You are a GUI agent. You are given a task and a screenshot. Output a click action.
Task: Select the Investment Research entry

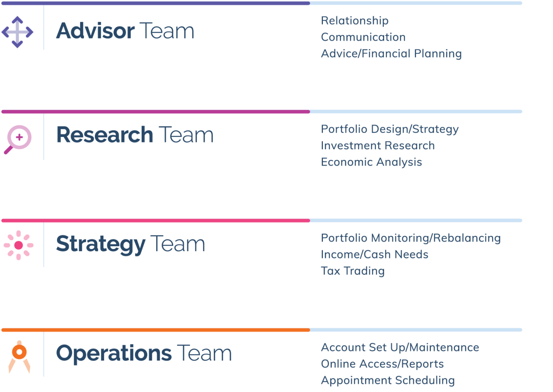pyautogui.click(x=378, y=145)
